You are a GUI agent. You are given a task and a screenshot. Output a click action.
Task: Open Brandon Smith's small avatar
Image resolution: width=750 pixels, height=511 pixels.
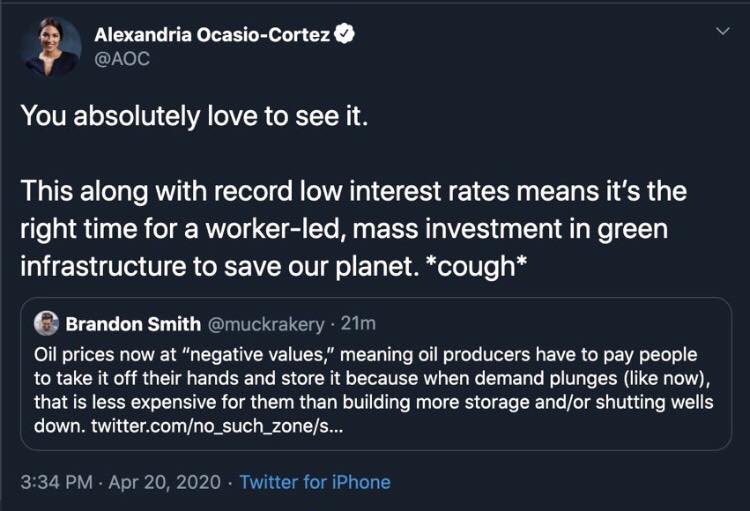click(47, 323)
